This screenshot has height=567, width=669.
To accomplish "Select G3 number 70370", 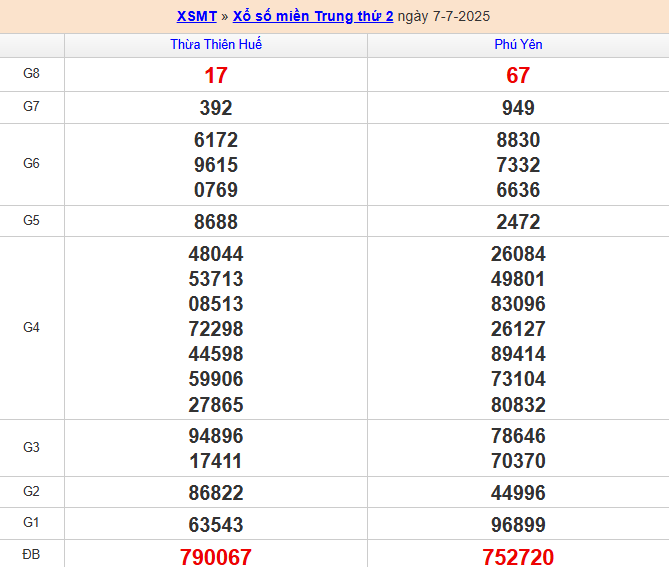I will (518, 461).
